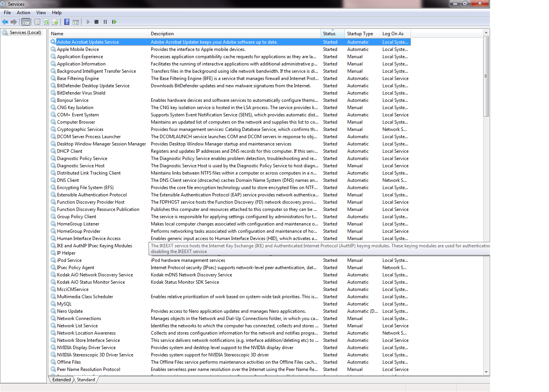Open the View menu

pyautogui.click(x=41, y=13)
